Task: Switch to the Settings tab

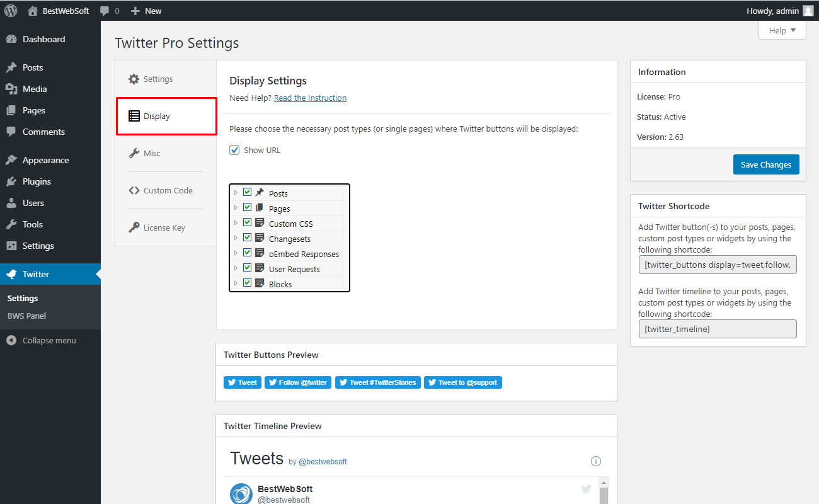Action: pyautogui.click(x=166, y=79)
